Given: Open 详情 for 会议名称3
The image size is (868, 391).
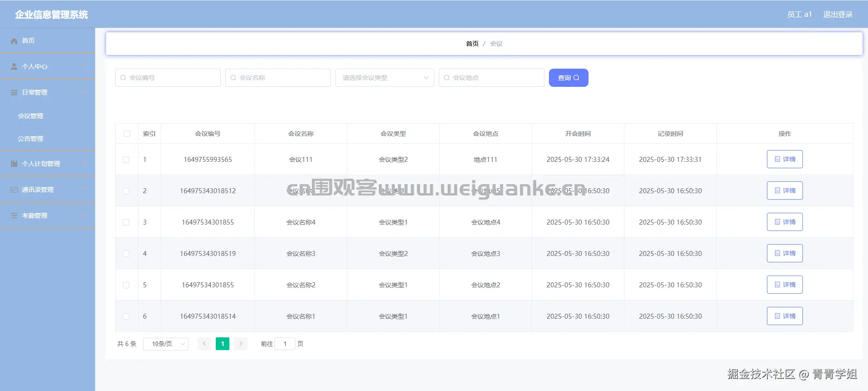Looking at the screenshot, I should [785, 253].
